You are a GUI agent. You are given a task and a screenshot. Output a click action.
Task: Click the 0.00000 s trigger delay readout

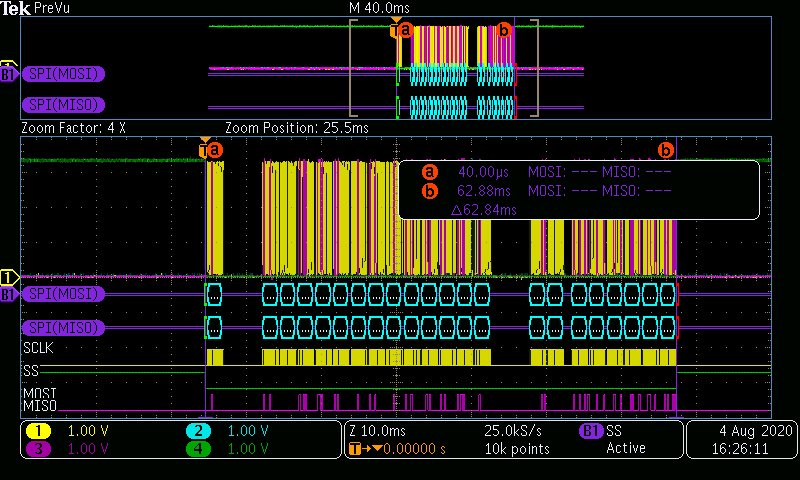click(414, 449)
